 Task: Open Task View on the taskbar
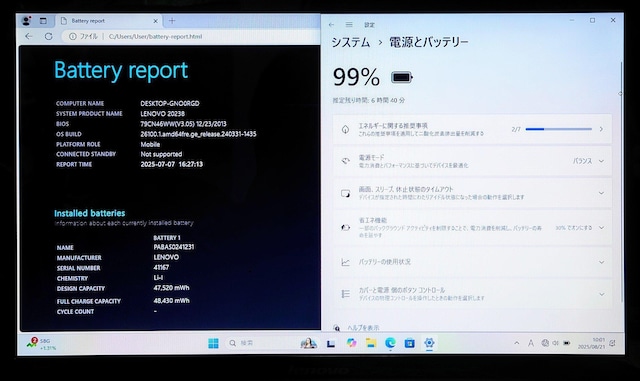point(331,343)
